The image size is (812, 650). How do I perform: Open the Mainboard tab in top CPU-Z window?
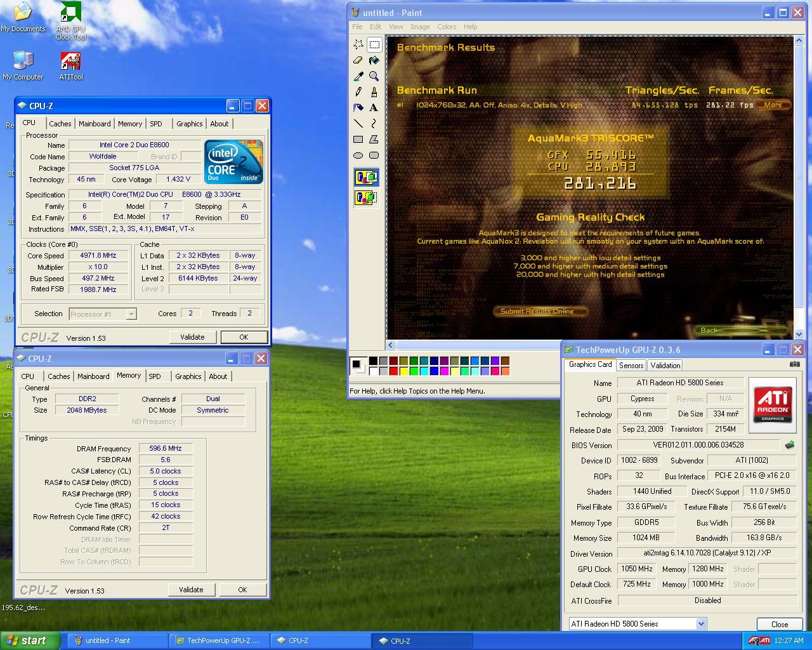click(95, 124)
